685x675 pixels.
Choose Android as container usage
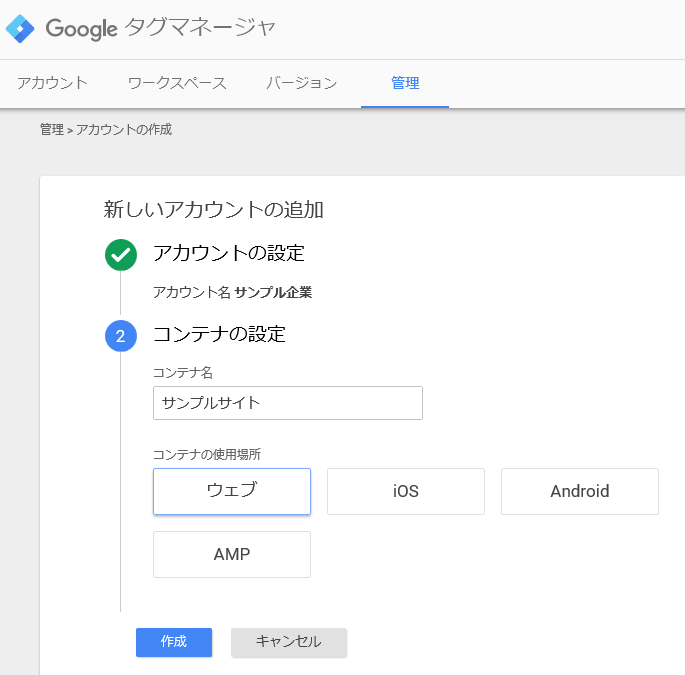[x=580, y=492]
